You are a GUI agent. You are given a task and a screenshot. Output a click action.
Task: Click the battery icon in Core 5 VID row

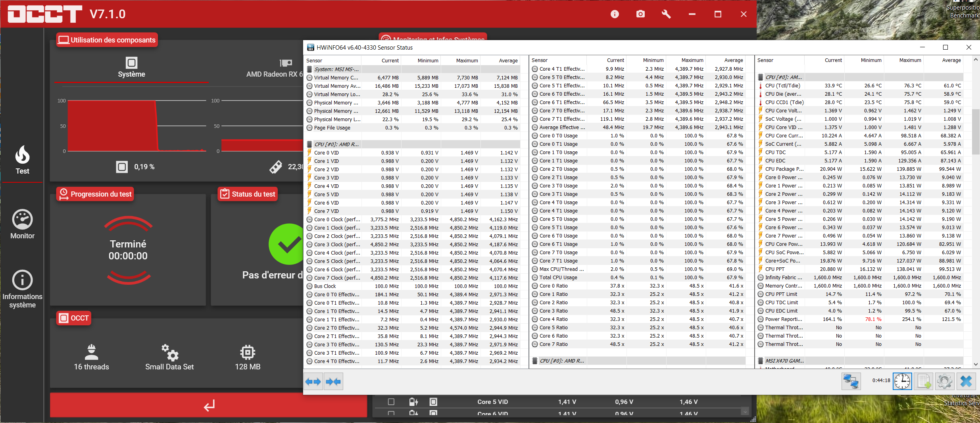point(413,402)
